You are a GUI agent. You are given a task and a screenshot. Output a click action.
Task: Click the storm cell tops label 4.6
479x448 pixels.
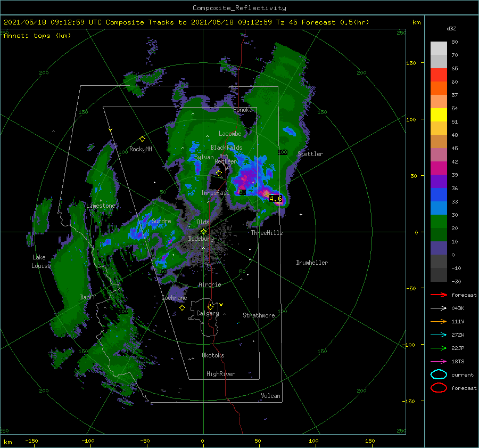pyautogui.click(x=275, y=199)
